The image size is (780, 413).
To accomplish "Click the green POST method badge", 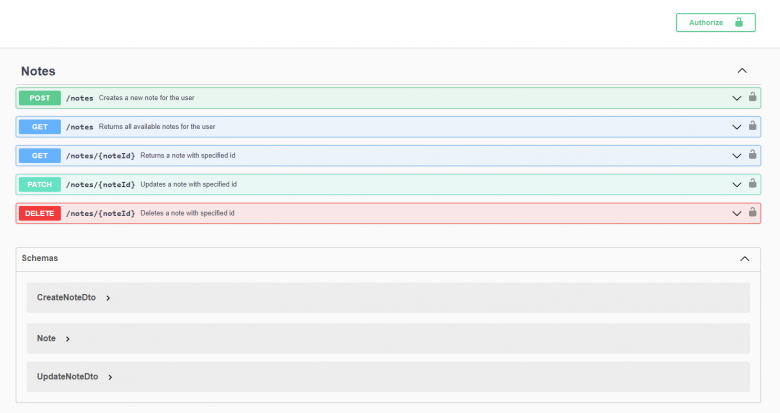I will point(40,98).
